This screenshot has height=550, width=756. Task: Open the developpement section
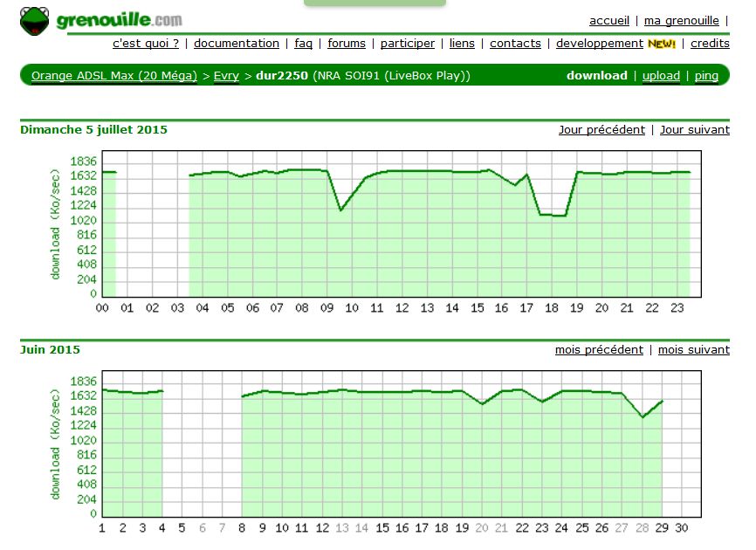point(599,44)
